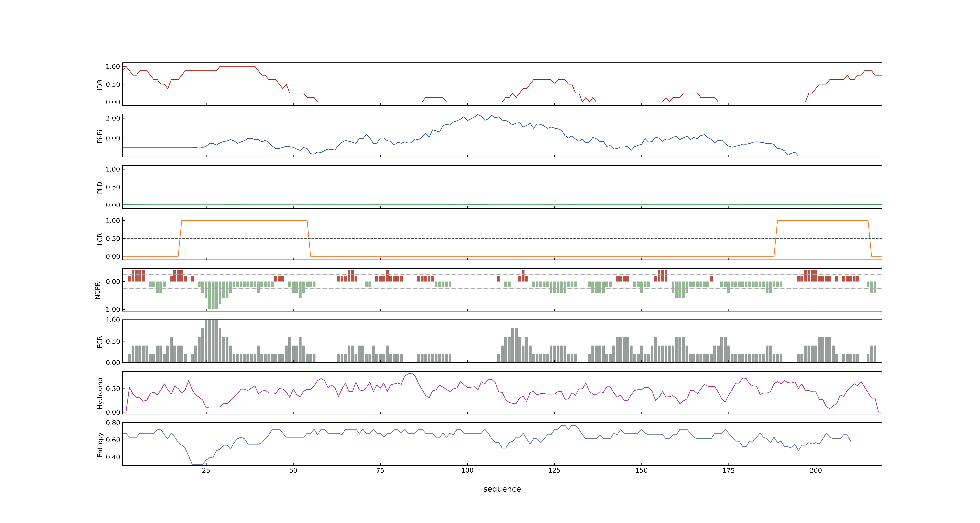The height and width of the screenshot is (523, 980).
Task: Click the deepest green NCPR bar near residue 27
Action: coord(213,295)
